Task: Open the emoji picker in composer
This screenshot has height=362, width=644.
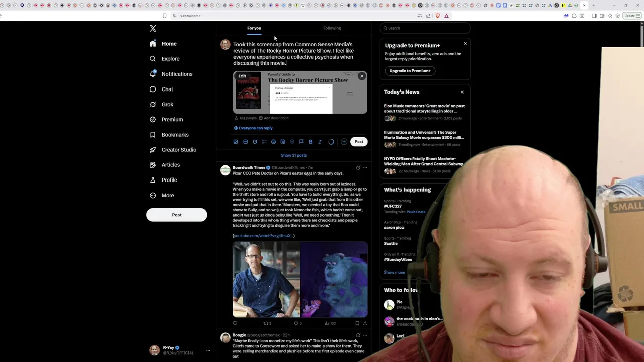Action: (x=273, y=142)
